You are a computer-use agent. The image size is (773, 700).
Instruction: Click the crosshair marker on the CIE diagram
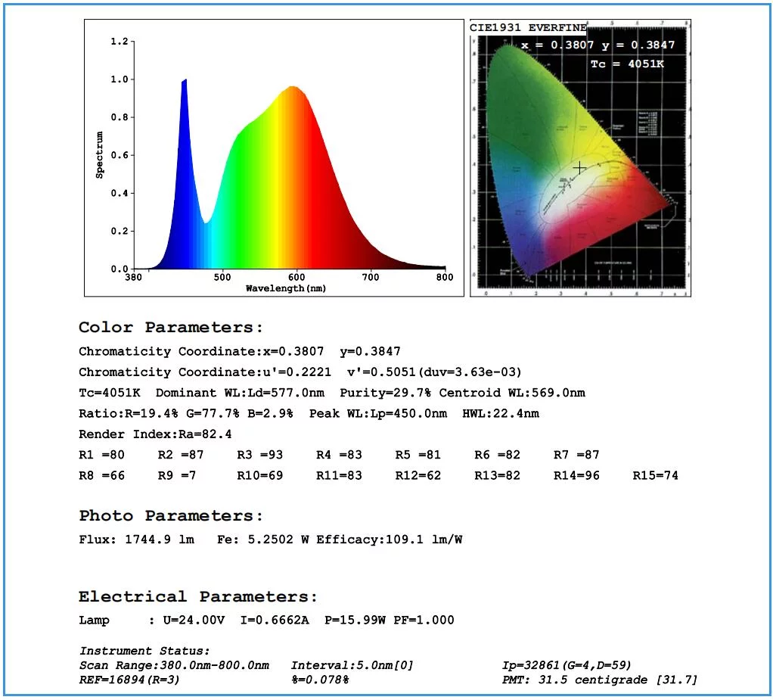tap(578, 166)
